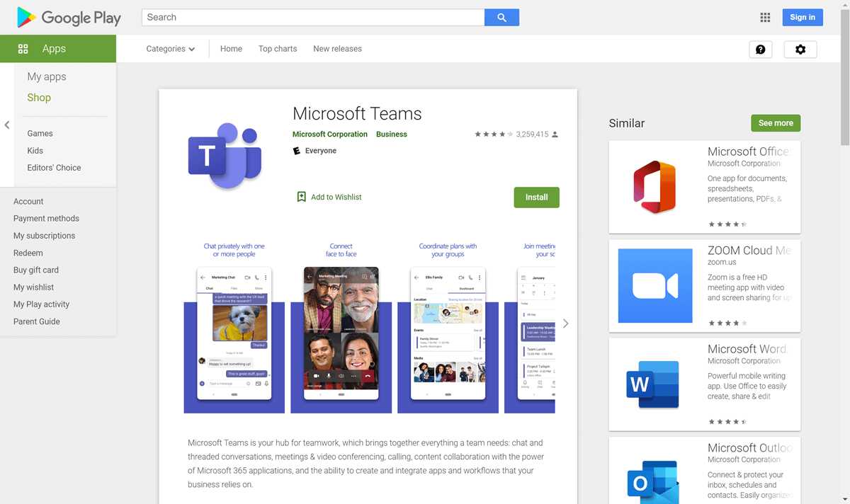This screenshot has height=504, width=850.
Task: Click the blue search magnifier button
Action: click(x=501, y=17)
